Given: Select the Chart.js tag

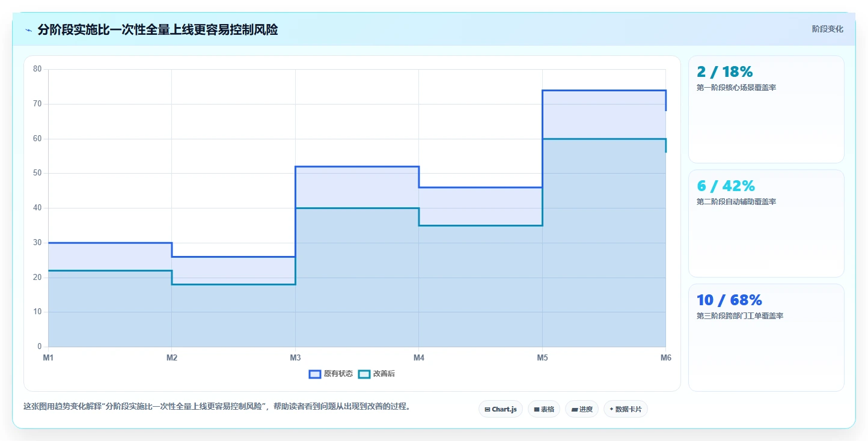Looking at the screenshot, I should pyautogui.click(x=501, y=409).
